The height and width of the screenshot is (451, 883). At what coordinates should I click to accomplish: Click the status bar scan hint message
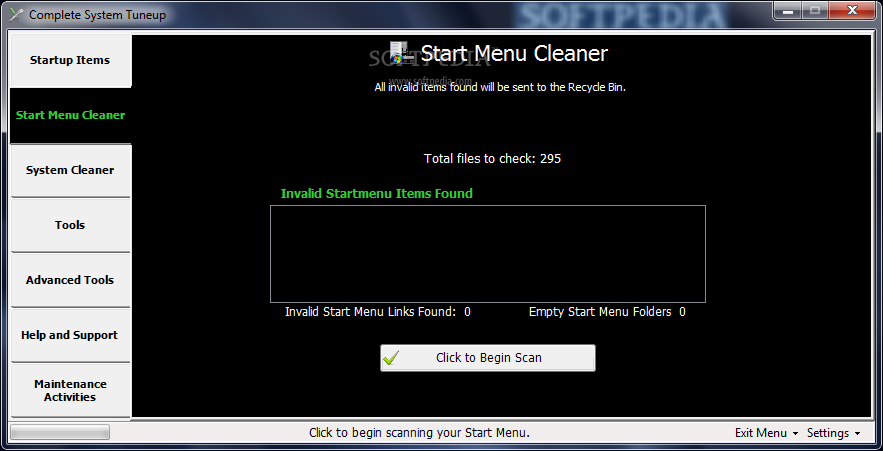[x=420, y=433]
